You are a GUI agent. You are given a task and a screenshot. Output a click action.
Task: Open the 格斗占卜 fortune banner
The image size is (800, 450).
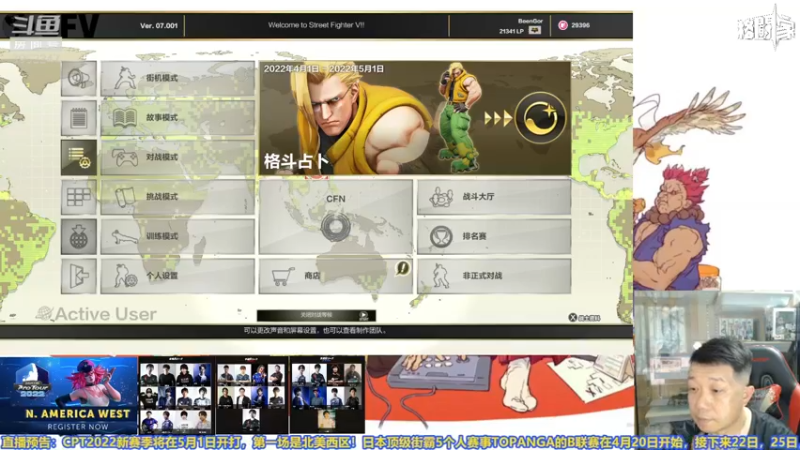415,118
